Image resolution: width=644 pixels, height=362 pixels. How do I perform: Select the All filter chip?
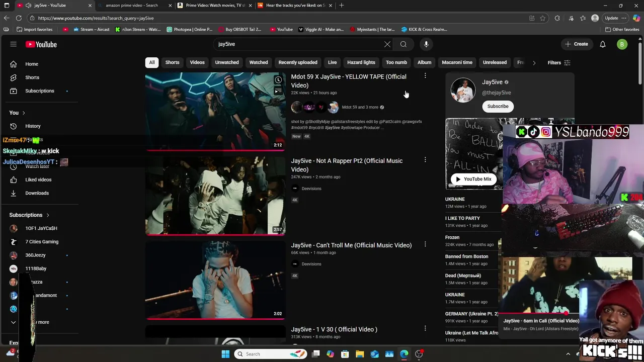[151, 62]
